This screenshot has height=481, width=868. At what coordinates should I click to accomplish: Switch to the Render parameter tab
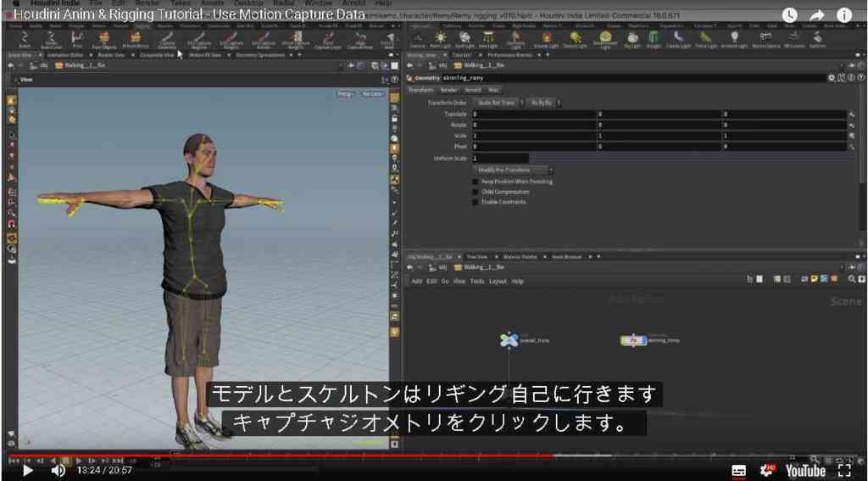click(x=449, y=90)
